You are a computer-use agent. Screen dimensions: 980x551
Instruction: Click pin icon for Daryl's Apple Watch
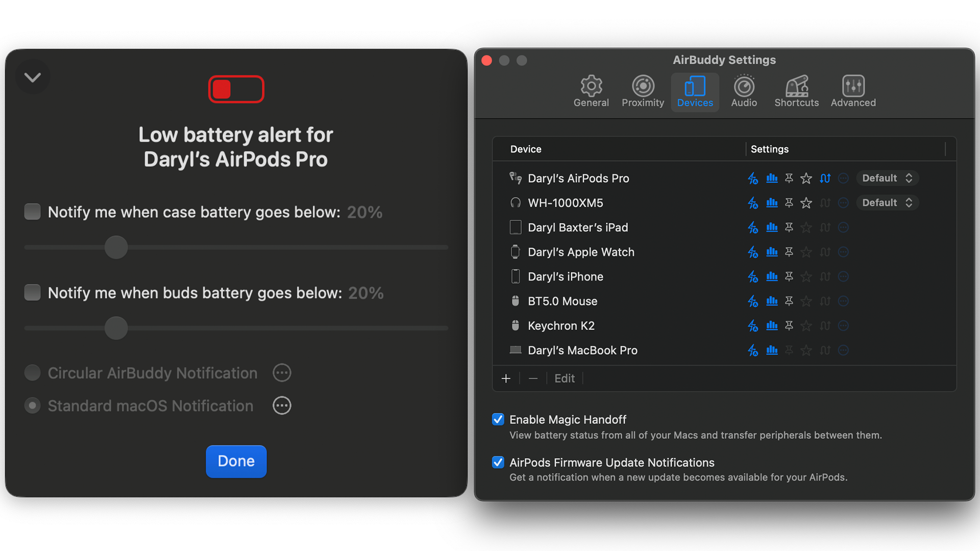[x=789, y=252]
